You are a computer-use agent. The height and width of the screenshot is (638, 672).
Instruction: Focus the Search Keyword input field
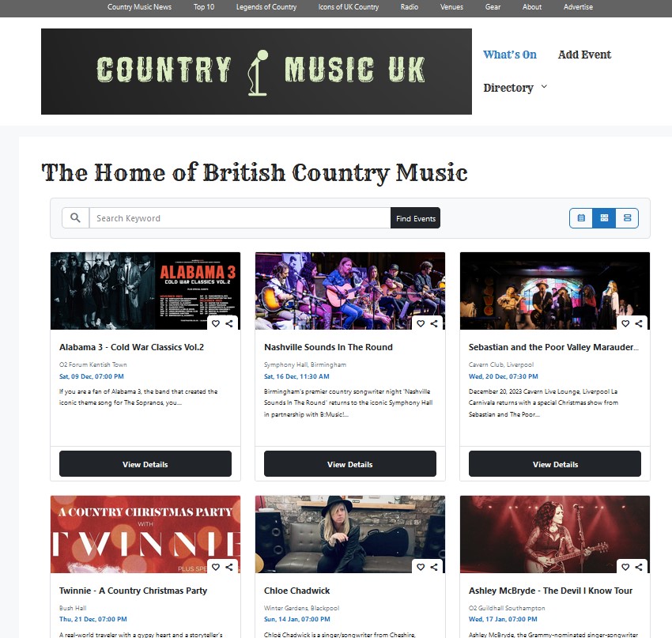(240, 218)
